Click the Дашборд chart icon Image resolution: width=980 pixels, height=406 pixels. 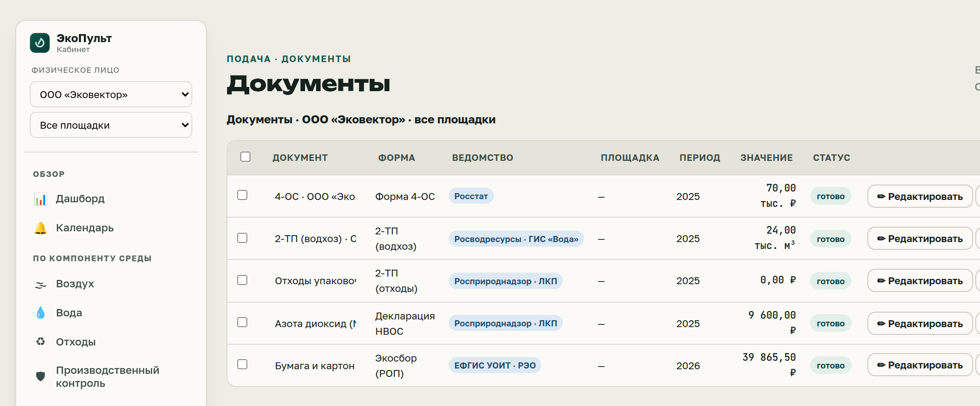point(40,199)
